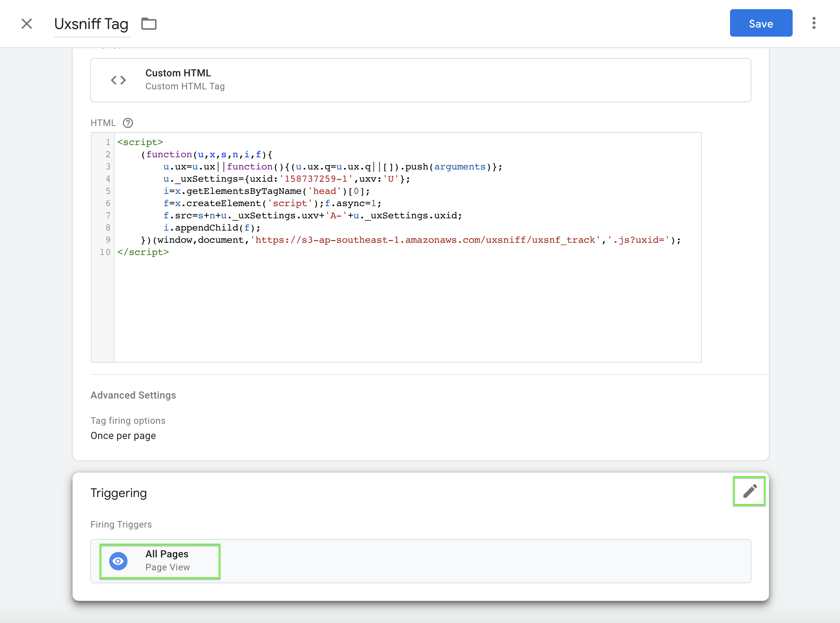This screenshot has width=840, height=623.
Task: Click the closing </script> line in editor
Action: [x=143, y=252]
